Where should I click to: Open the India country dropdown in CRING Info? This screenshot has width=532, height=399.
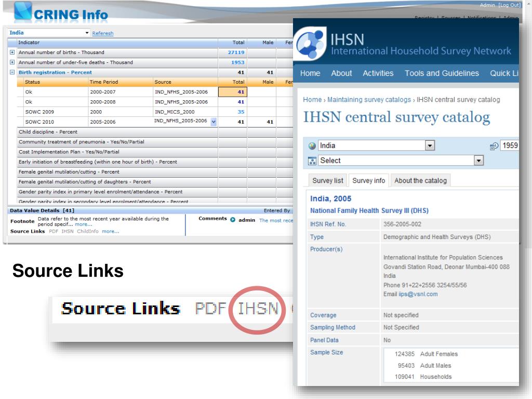[87, 33]
